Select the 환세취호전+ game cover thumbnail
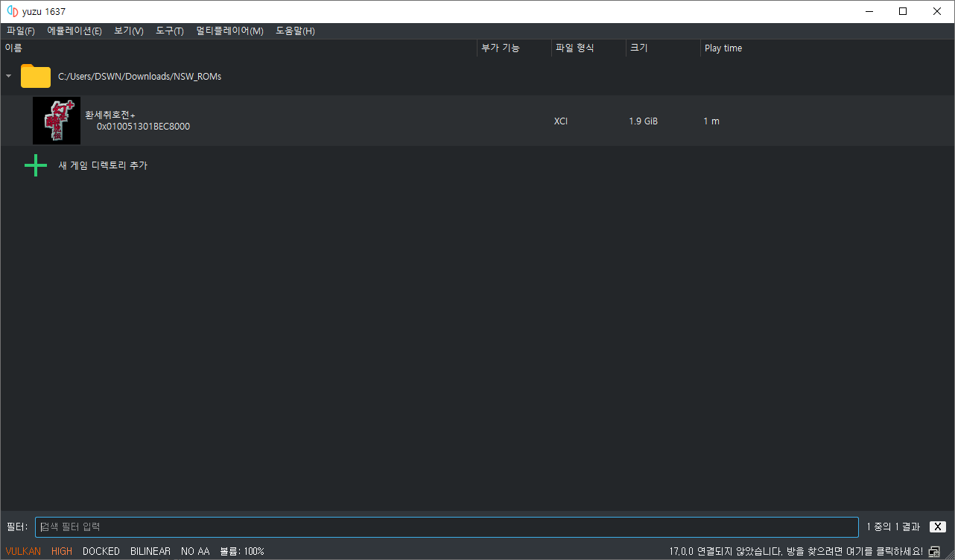Image resolution: width=955 pixels, height=560 pixels. [x=57, y=121]
